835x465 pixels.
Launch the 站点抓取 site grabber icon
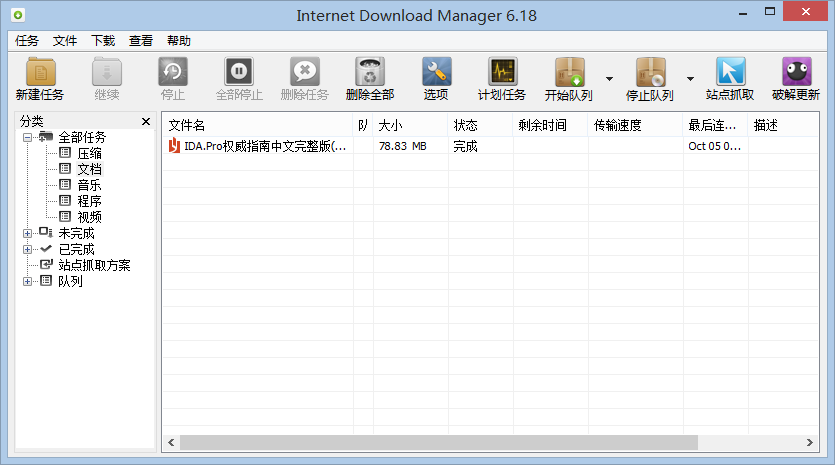(x=730, y=72)
